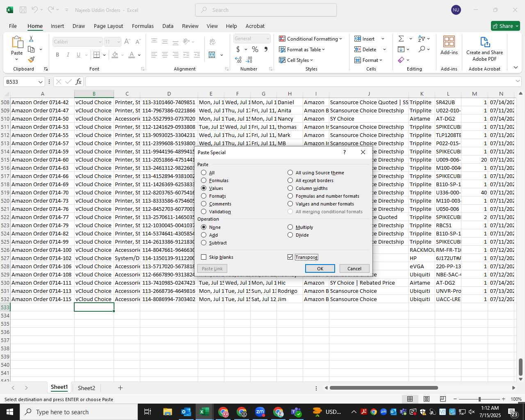Screen dimensions: 525x420
Task: Click the Increase Decimal icon
Action: 238,60
